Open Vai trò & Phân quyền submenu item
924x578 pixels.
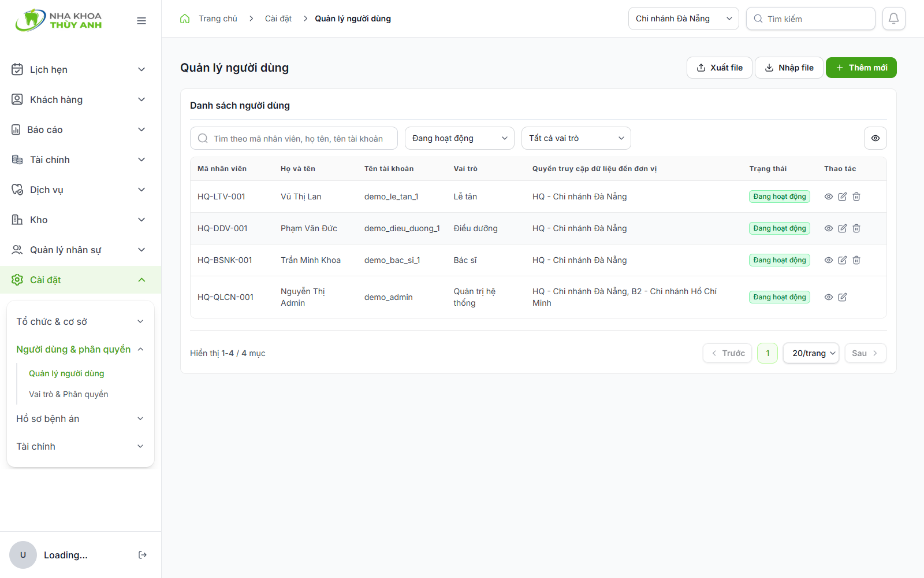click(69, 394)
